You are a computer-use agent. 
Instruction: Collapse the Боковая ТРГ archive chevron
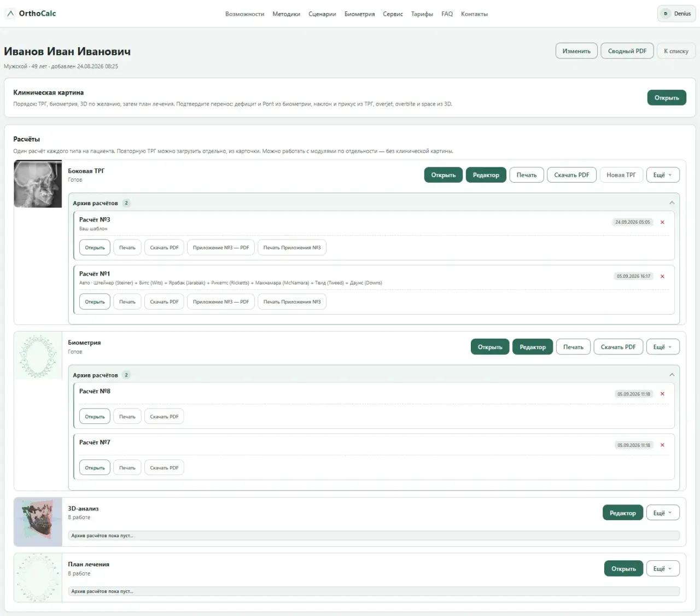pyautogui.click(x=672, y=203)
